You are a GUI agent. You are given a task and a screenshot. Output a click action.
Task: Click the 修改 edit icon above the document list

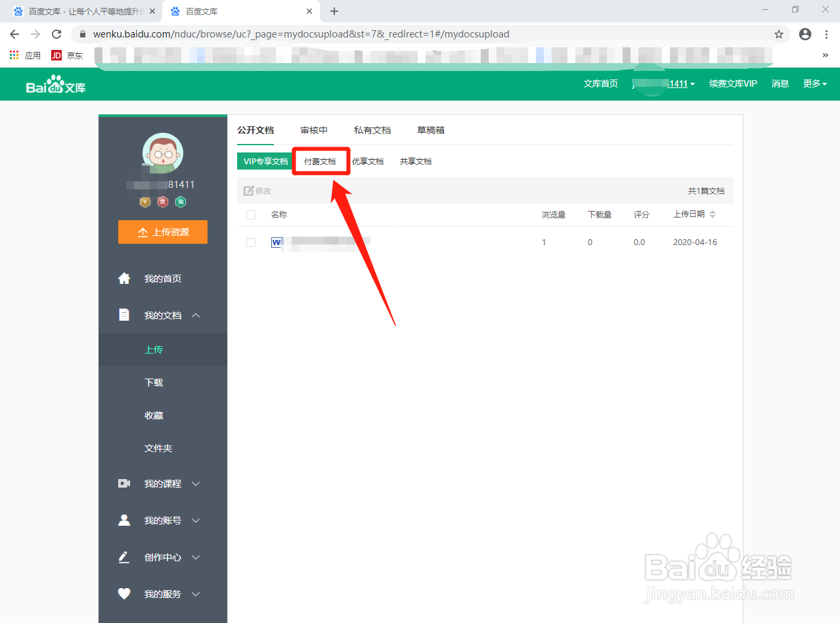pos(248,191)
